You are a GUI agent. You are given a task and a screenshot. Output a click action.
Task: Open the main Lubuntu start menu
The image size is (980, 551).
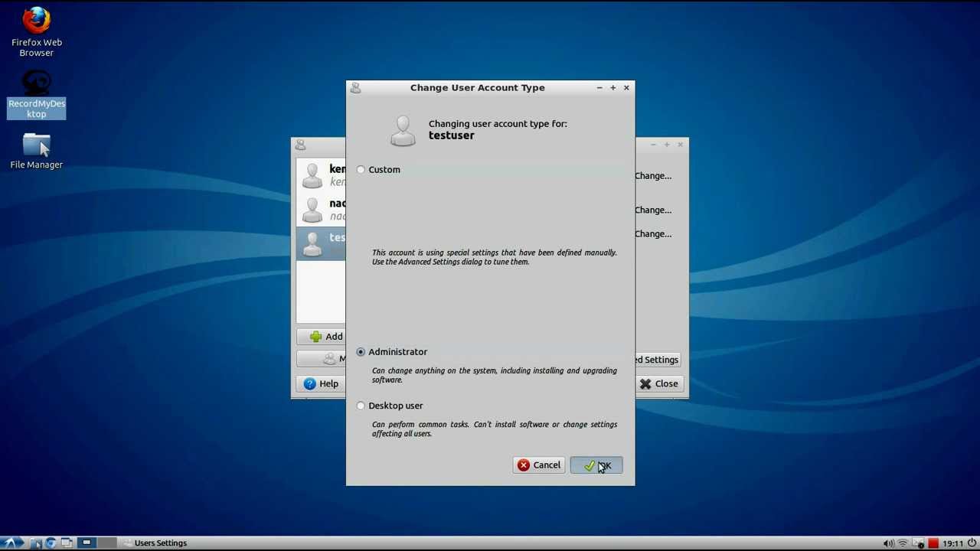[11, 543]
